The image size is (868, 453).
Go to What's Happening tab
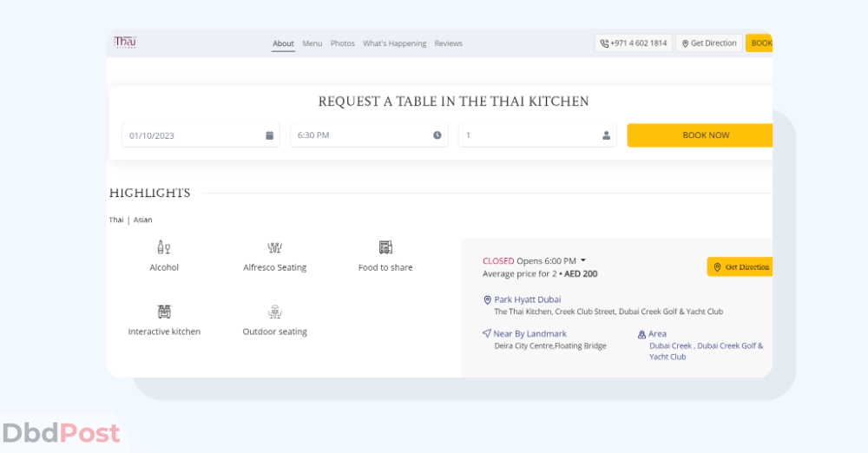(x=395, y=43)
